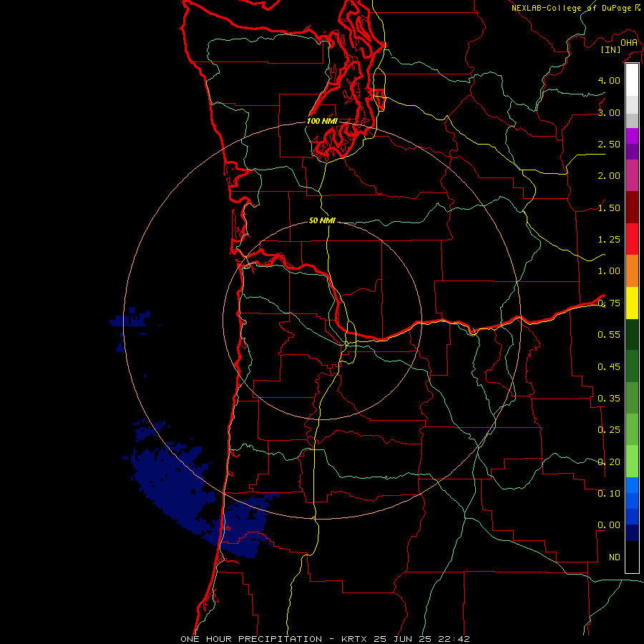This screenshot has width=644, height=644.
Task: Click the 1.50 legend value
Action: click(609, 208)
